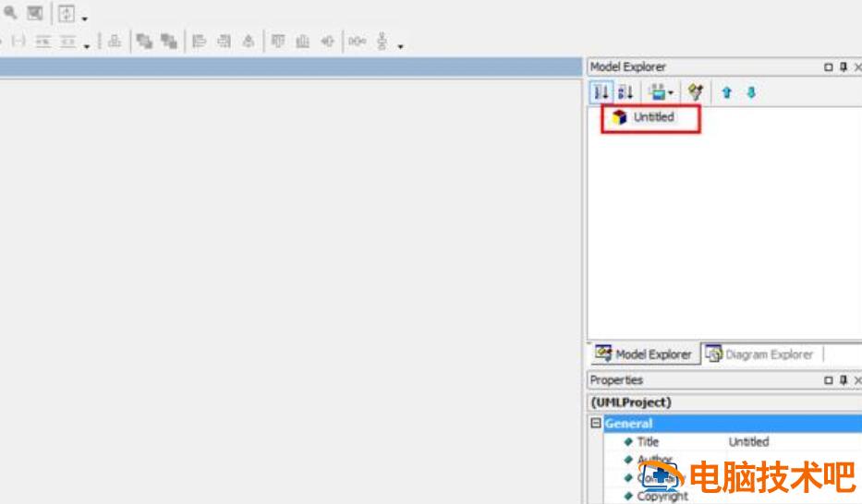Click the blue Move Down arrow
862x504 pixels.
751,92
